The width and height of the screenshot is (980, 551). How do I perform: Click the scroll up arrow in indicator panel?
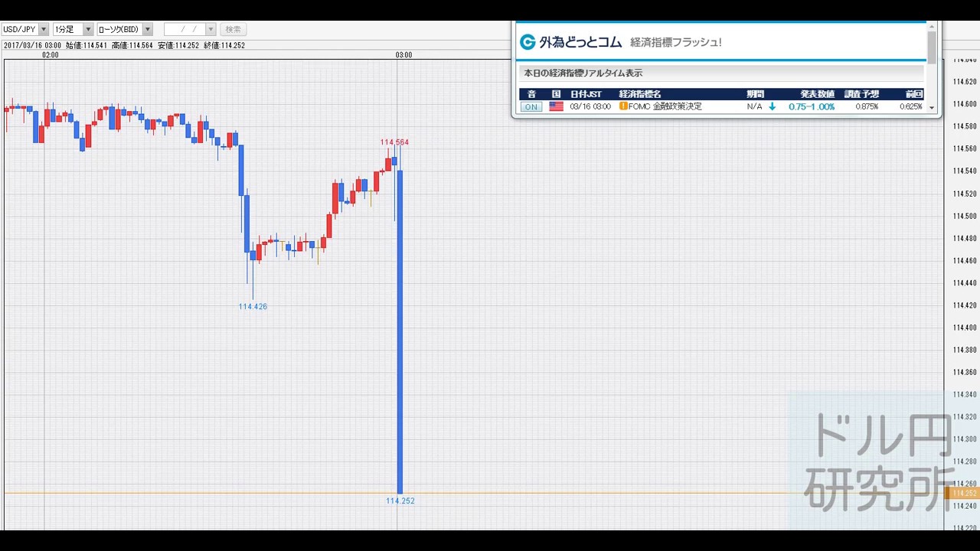coord(932,26)
